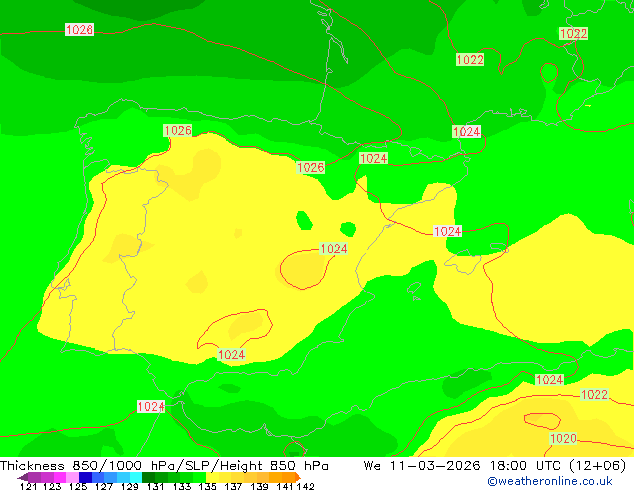
Task: Select the dark blue swatch in the thickness legend
Action: (85, 477)
